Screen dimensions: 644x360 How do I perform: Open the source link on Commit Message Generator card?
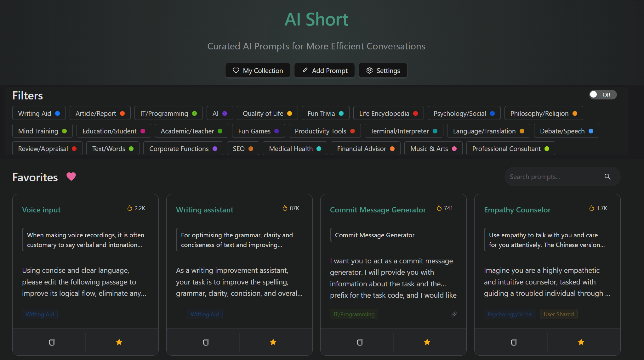coord(454,314)
